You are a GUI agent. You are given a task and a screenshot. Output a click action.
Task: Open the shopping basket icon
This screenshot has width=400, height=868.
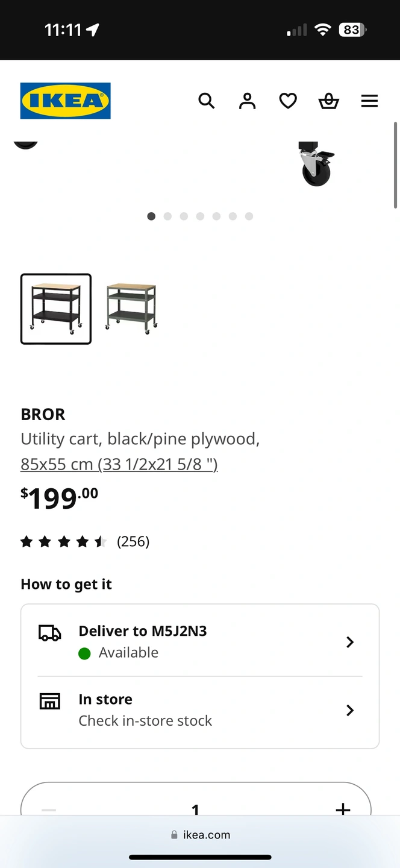pyautogui.click(x=328, y=101)
